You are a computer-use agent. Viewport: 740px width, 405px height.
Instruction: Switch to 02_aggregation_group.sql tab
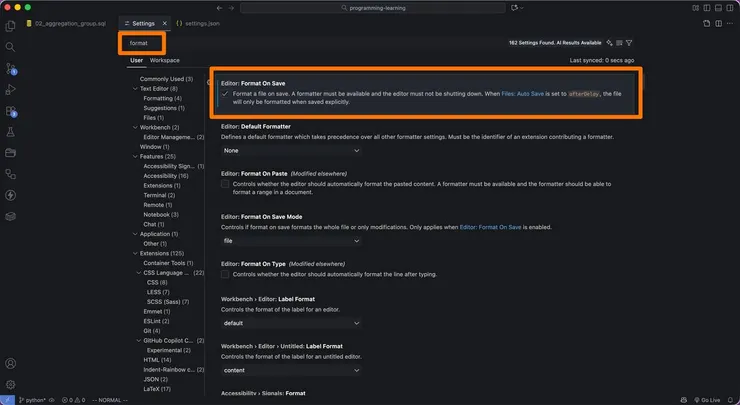(66, 24)
